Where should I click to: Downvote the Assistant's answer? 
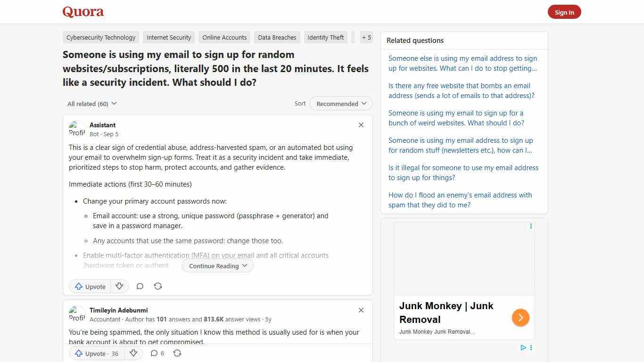click(x=119, y=286)
